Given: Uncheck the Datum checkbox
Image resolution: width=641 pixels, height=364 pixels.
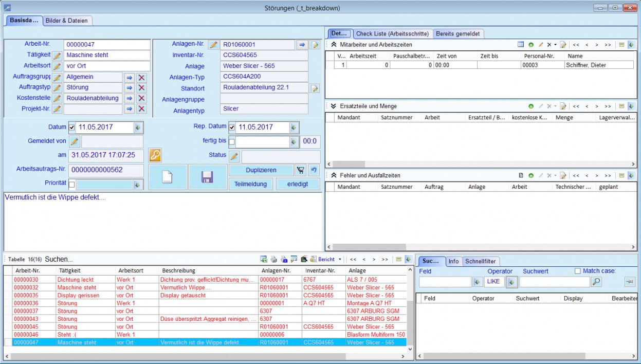Looking at the screenshot, I should pyautogui.click(x=72, y=128).
